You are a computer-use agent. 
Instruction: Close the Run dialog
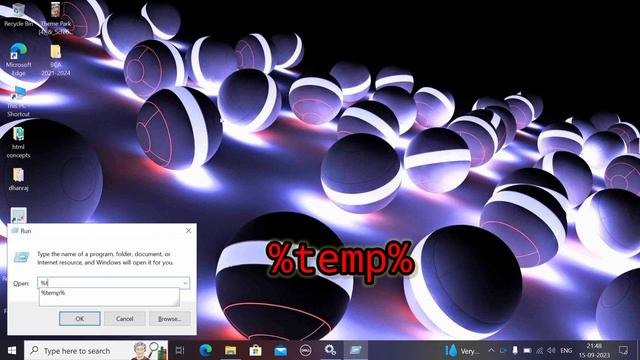188,231
